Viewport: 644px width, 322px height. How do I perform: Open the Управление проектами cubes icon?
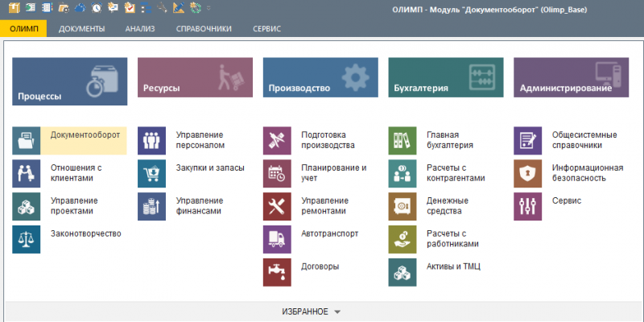tap(27, 206)
